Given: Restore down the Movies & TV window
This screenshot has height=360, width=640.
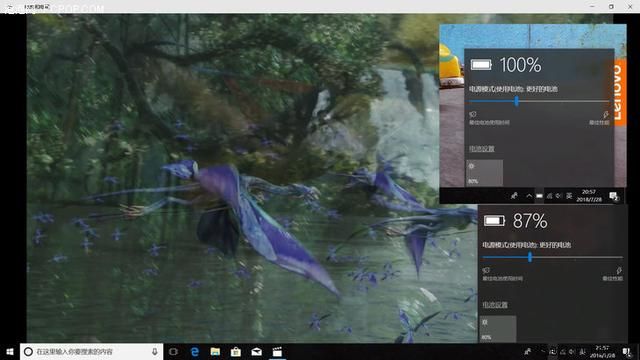Looking at the screenshot, I should pyautogui.click(x=611, y=6).
